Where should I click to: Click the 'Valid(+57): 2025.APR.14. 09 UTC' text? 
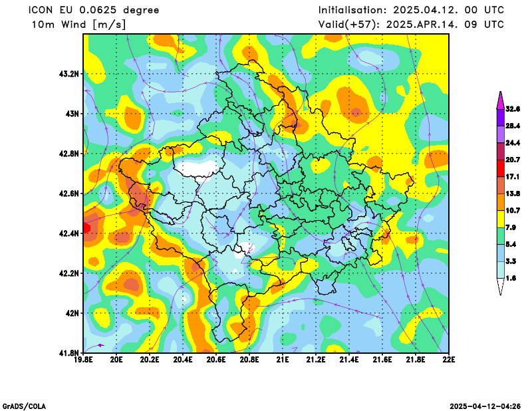click(x=411, y=25)
